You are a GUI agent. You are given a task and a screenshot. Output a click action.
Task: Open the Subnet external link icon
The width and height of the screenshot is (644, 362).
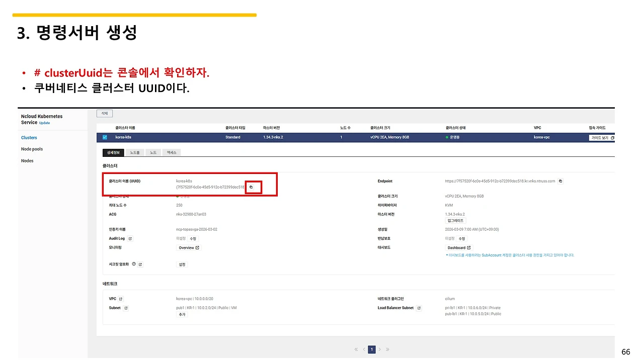click(126, 308)
